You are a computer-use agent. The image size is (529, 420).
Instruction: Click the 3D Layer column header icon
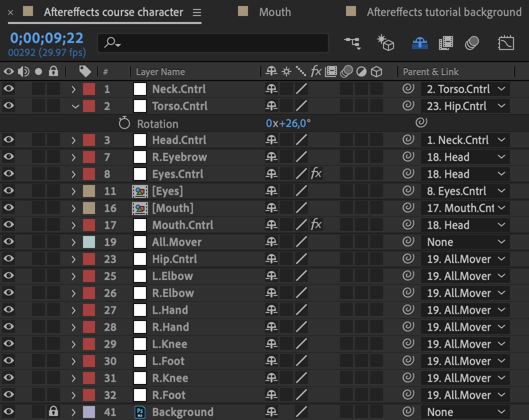pyautogui.click(x=376, y=71)
